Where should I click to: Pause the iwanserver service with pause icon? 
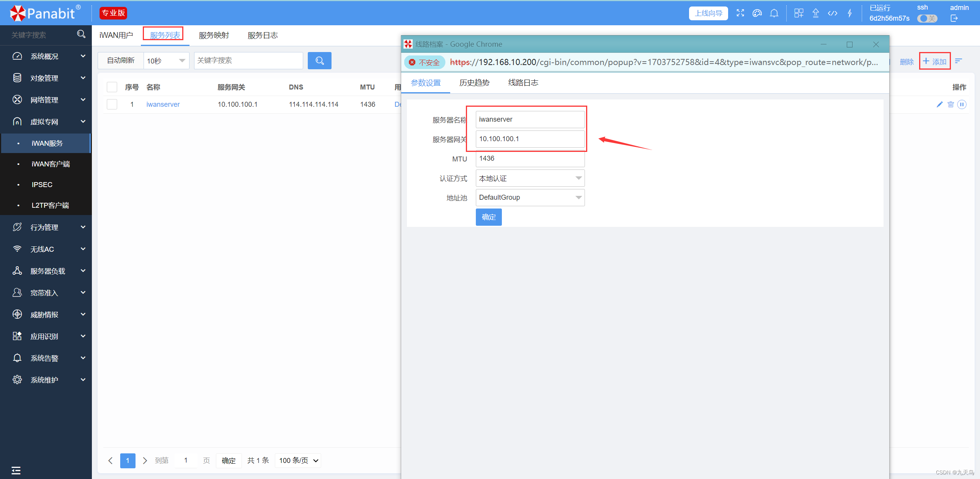tap(962, 104)
